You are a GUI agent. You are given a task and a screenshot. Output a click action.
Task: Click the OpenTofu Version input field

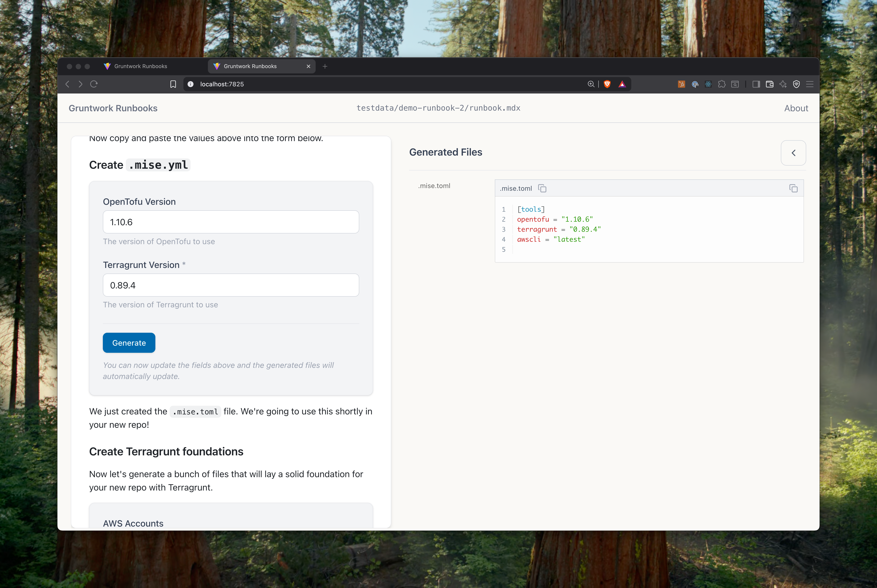click(231, 222)
